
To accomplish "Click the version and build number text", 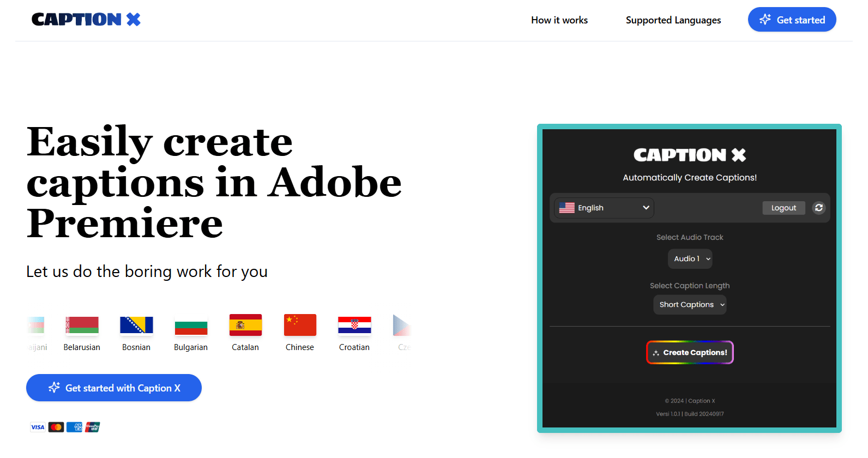I will [x=690, y=414].
